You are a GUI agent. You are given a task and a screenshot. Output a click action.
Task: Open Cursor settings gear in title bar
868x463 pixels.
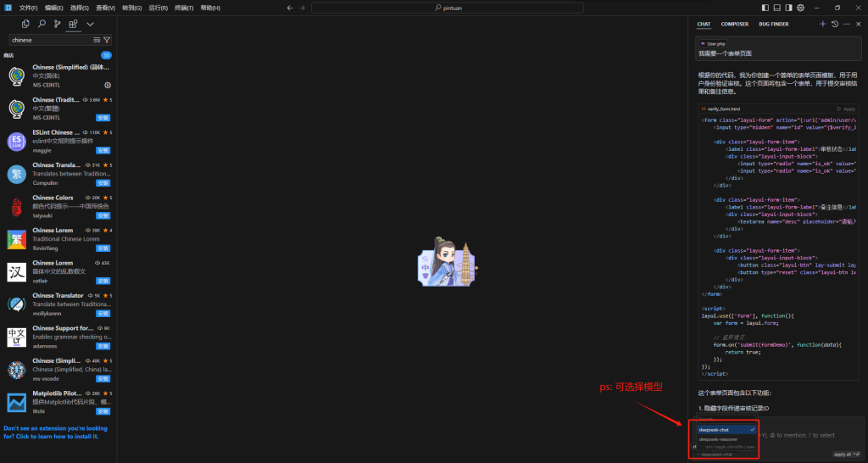[800, 8]
